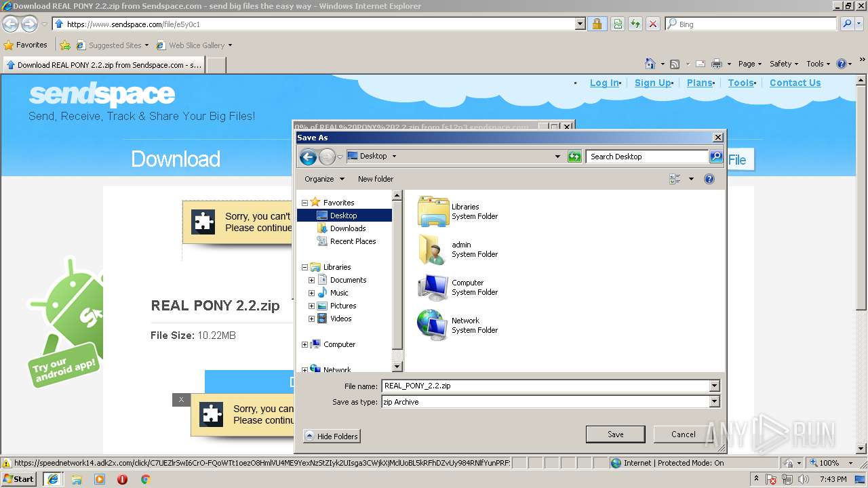Click Hide Folders button
This screenshot has width=868, height=488.
pos(332,436)
